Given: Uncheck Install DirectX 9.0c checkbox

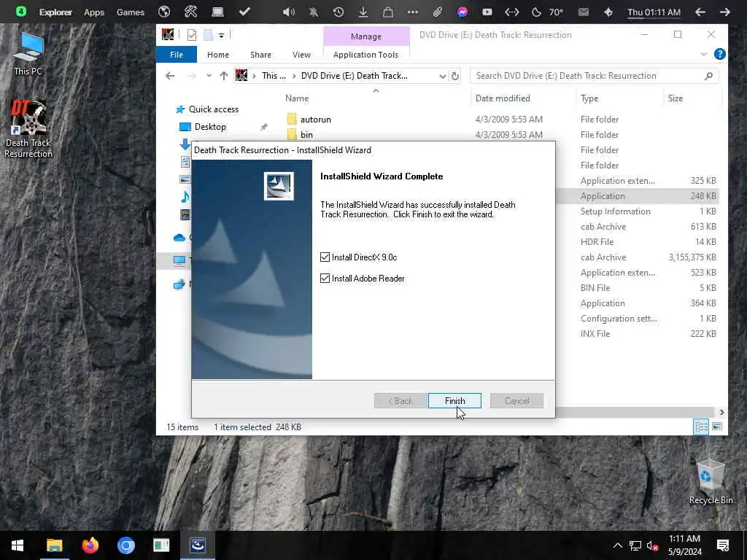Looking at the screenshot, I should tap(325, 257).
